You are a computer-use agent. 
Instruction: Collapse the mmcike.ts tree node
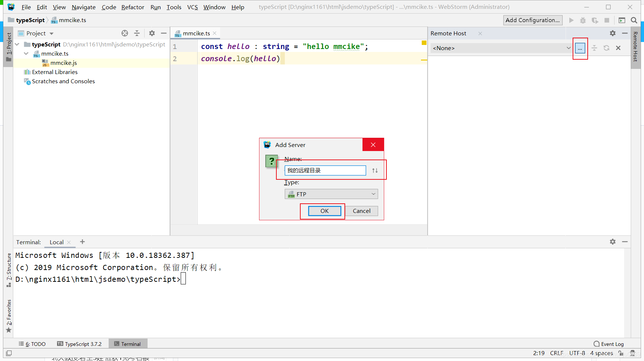coord(26,54)
